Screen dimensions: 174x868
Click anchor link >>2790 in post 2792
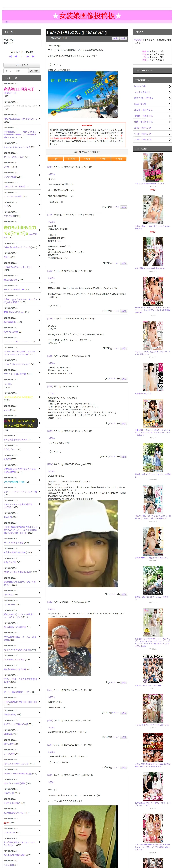(51, 278)
